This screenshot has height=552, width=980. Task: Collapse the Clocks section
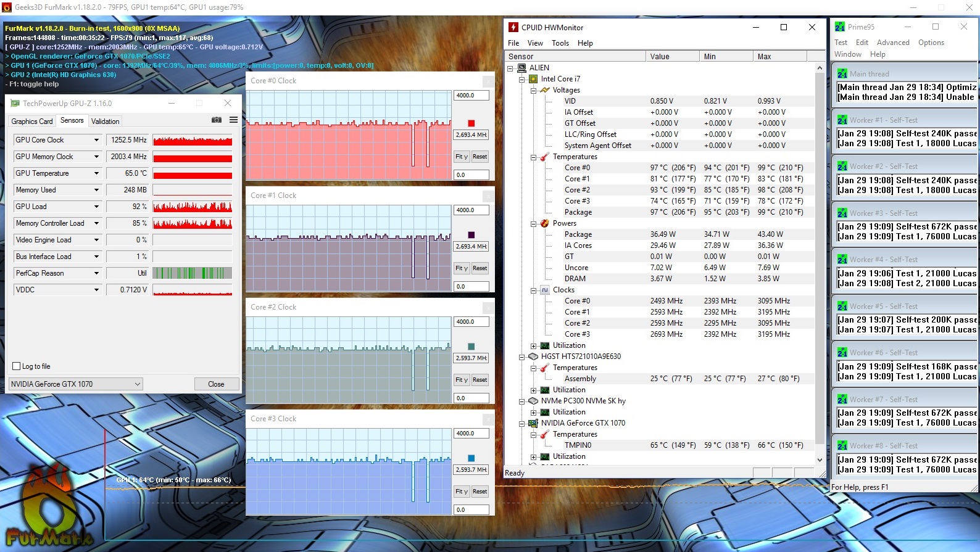coord(534,290)
